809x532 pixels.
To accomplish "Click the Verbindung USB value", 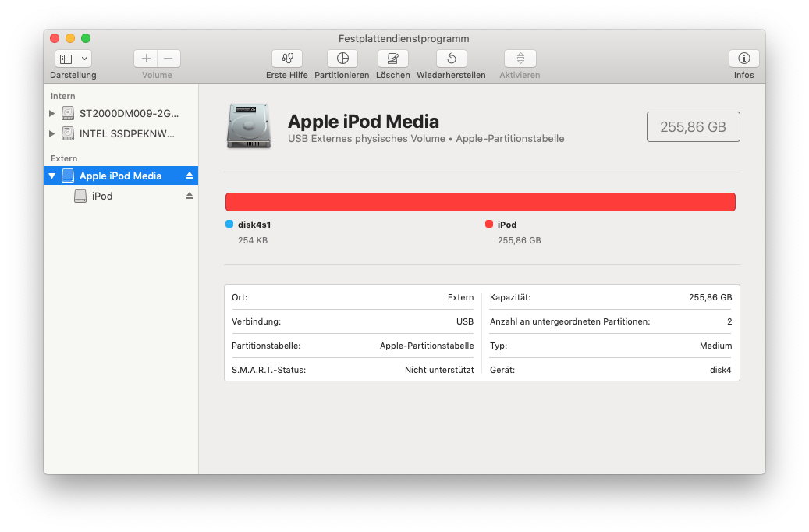I will pyautogui.click(x=465, y=321).
